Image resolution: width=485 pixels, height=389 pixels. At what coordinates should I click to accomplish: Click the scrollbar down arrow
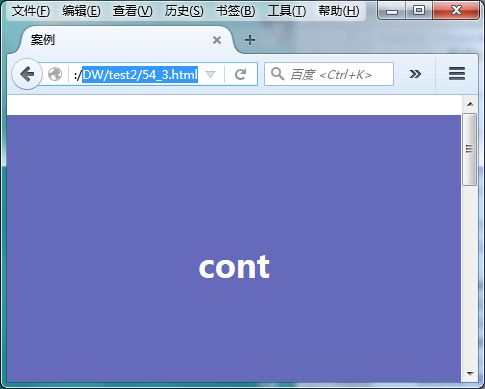point(470,373)
